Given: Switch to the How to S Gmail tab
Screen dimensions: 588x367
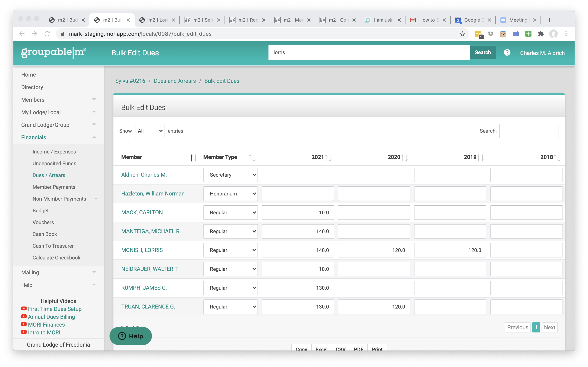Looking at the screenshot, I should pyautogui.click(x=428, y=20).
